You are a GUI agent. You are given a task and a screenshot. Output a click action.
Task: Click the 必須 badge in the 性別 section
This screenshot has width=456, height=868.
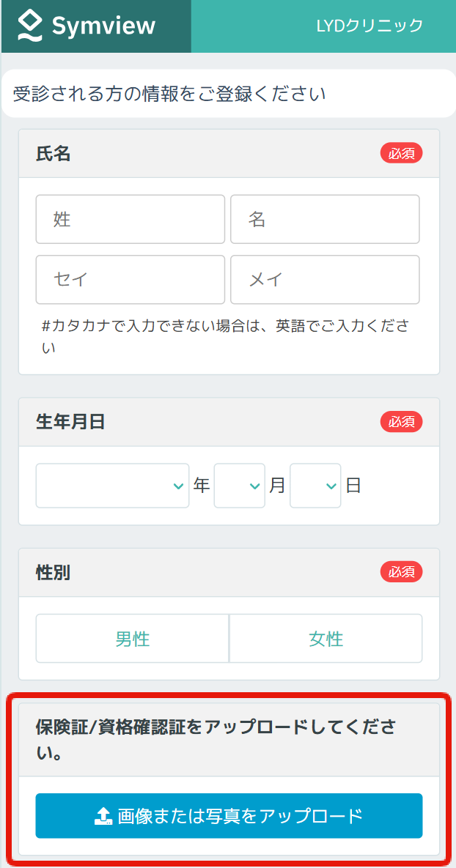click(401, 572)
